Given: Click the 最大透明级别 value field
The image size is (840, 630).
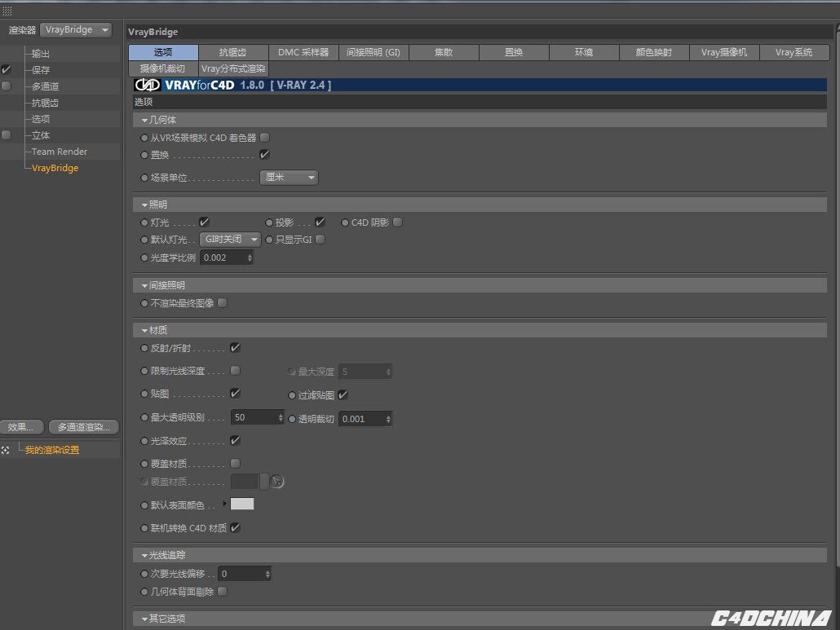Looking at the screenshot, I should (x=254, y=417).
